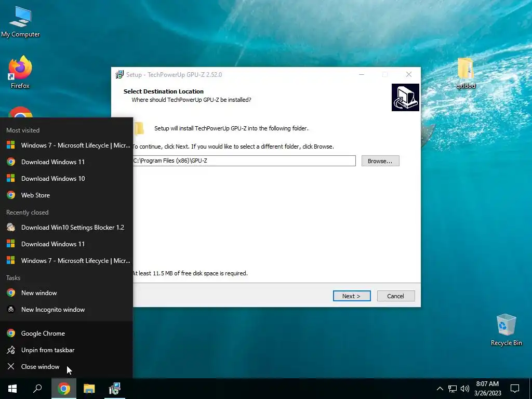Click the Chrome taskbar icon
The image size is (532, 399).
pyautogui.click(x=64, y=389)
